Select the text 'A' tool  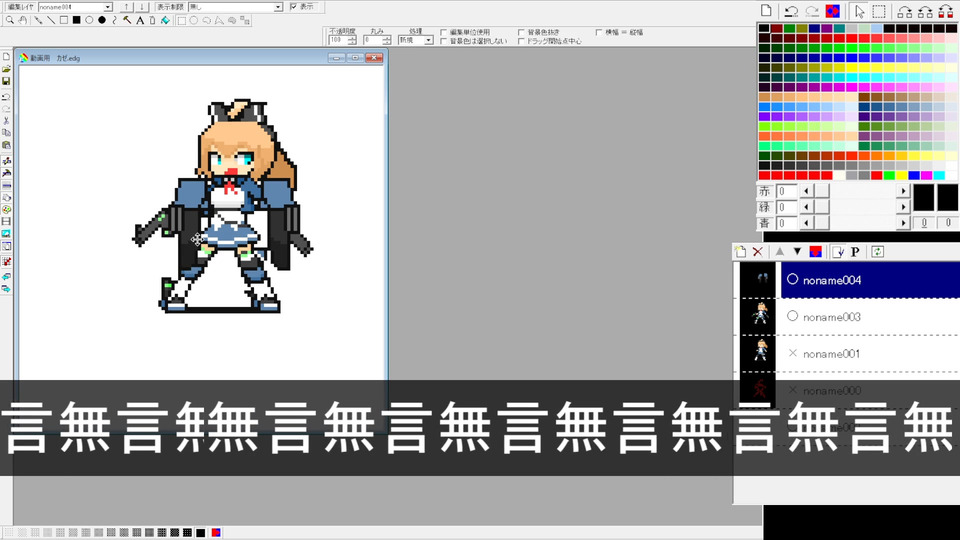[x=140, y=20]
